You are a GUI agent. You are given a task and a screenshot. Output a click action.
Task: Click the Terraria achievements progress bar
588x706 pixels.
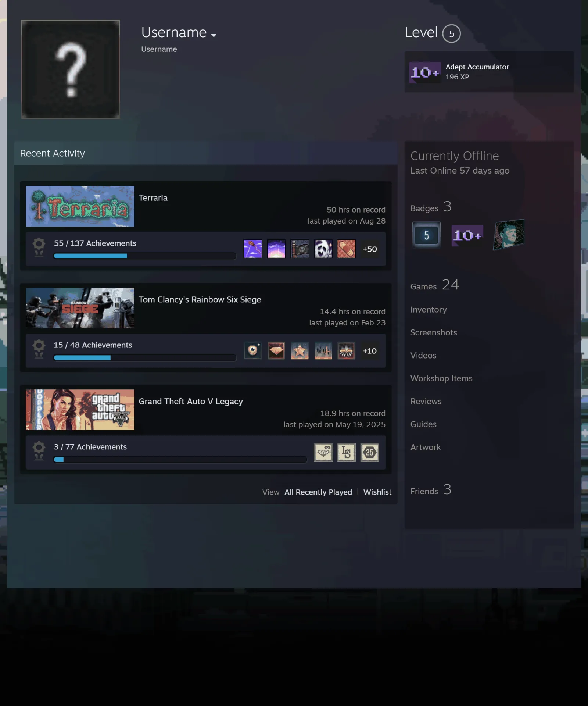point(145,256)
